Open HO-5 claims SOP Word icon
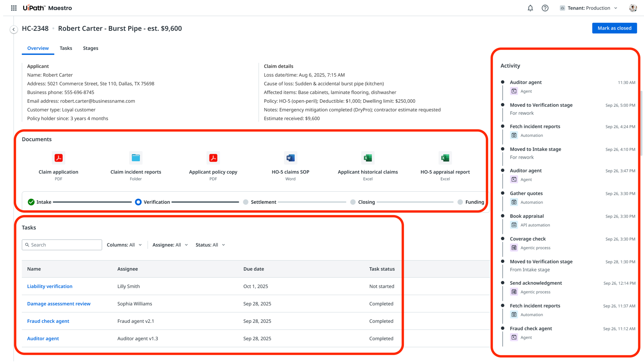 coord(290,158)
